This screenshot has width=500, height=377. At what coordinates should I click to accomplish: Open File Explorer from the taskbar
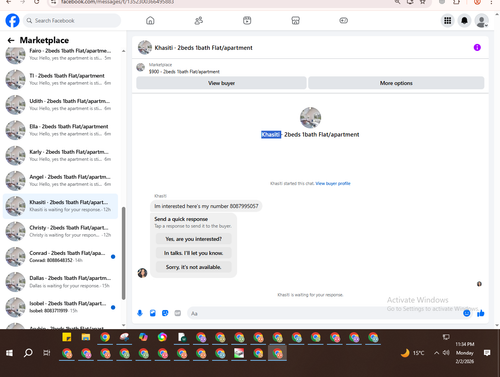86,337
